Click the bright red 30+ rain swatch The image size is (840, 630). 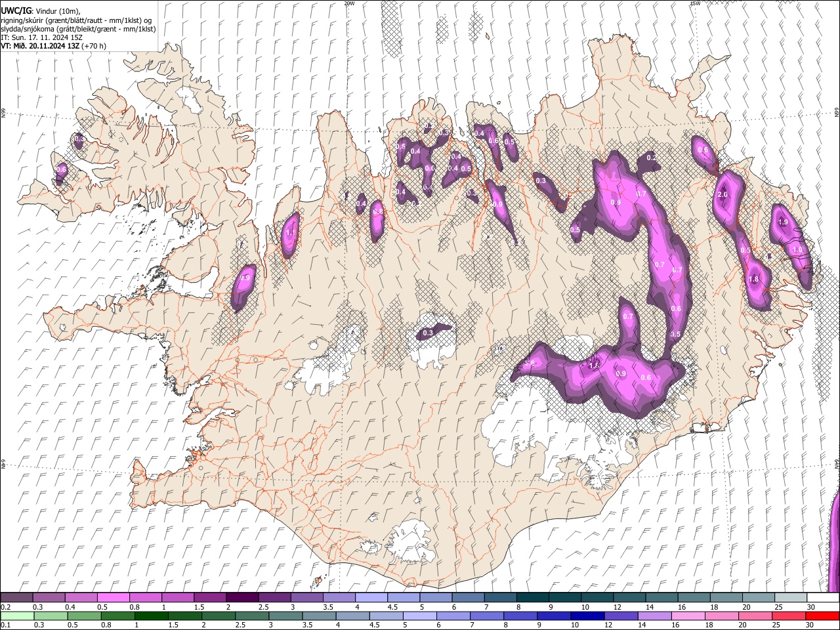[x=822, y=616]
